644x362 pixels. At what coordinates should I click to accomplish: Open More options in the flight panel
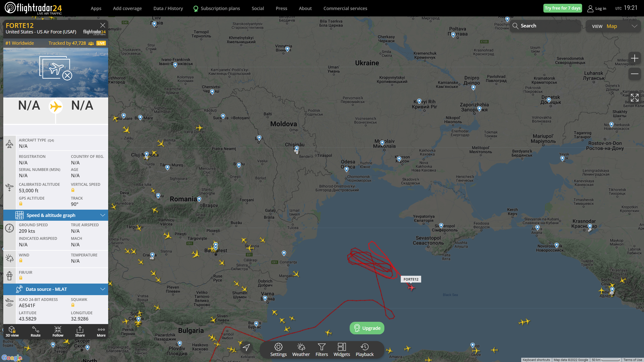101,331
